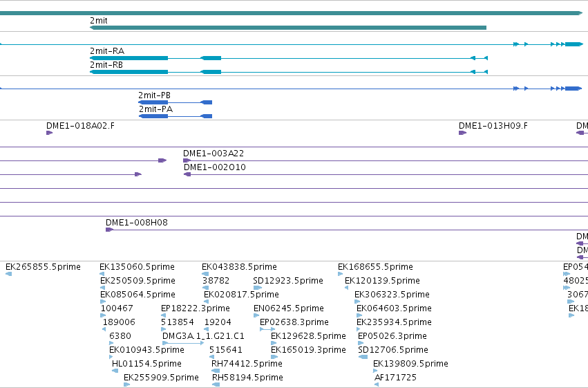Click the 100467 feature label
The image size is (588, 388).
(117, 308)
